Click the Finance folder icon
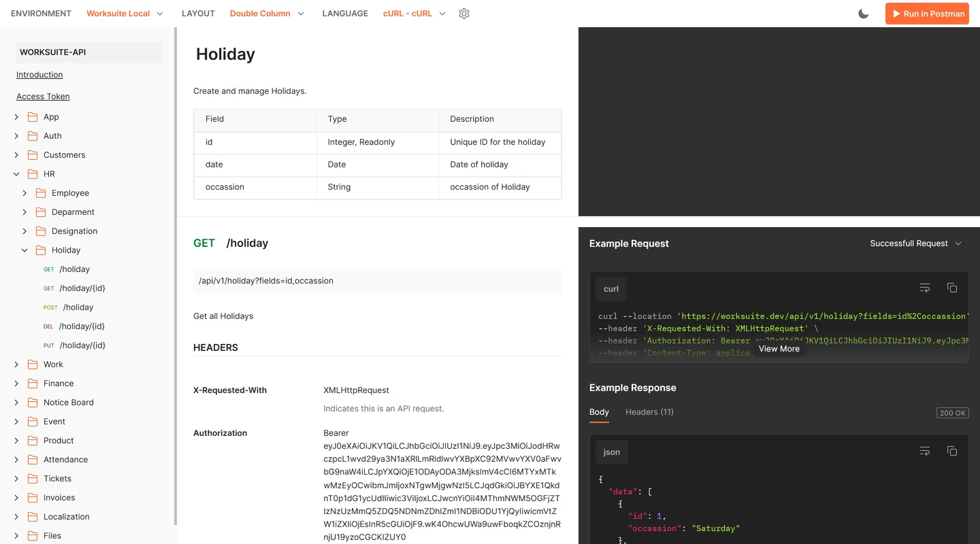Image resolution: width=980 pixels, height=544 pixels. coord(33,384)
